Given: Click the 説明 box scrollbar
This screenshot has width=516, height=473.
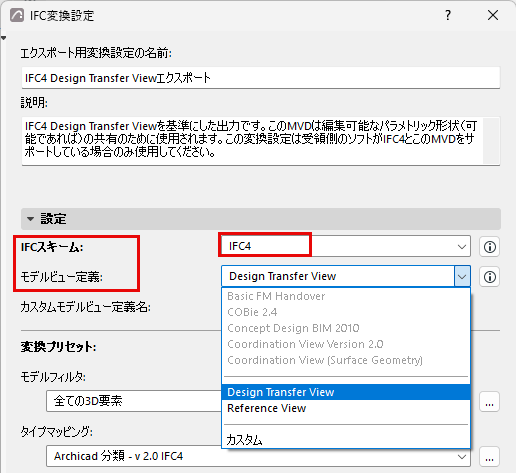Looking at the screenshot, I should pos(491,141).
